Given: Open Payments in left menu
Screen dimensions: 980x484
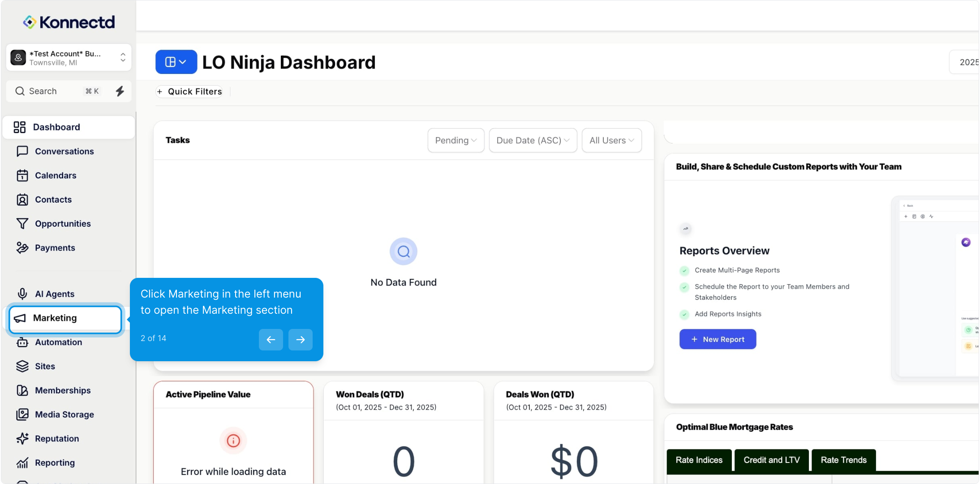Looking at the screenshot, I should pos(55,248).
